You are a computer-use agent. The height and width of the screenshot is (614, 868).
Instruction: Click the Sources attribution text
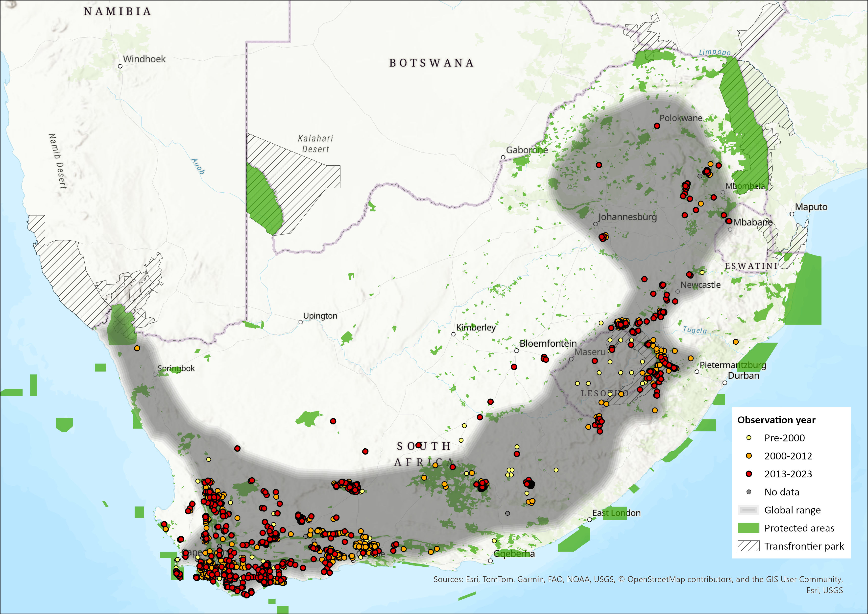638,580
